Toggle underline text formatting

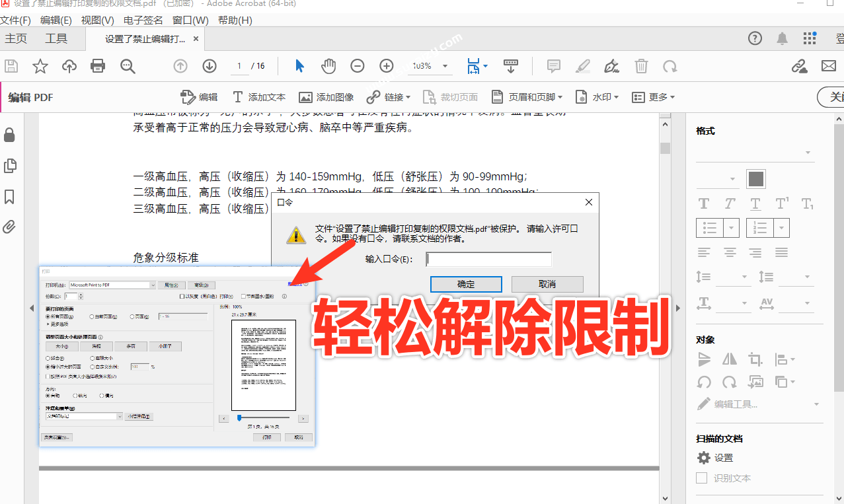[x=755, y=203]
